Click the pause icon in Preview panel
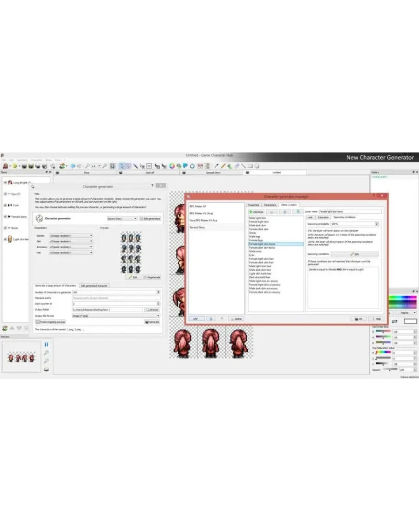The image size is (419, 532). (x=46, y=344)
